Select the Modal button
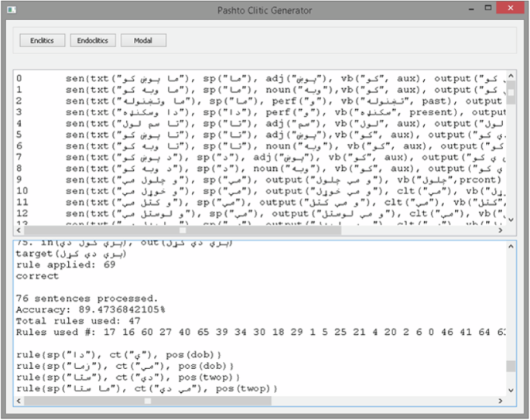 [x=142, y=40]
